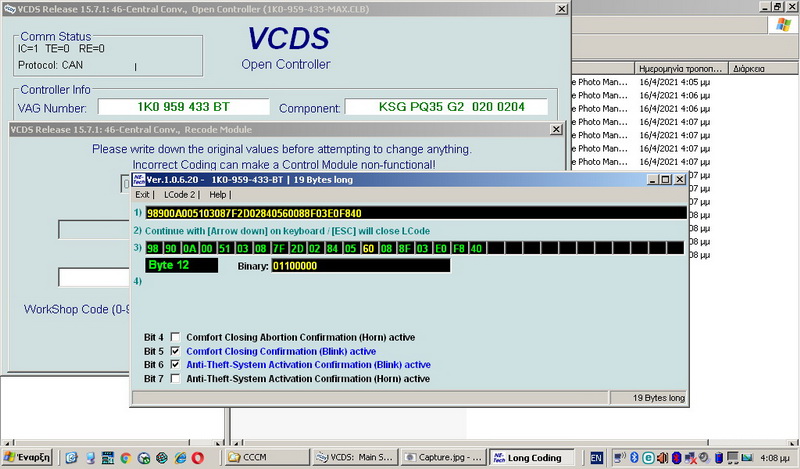The height and width of the screenshot is (469, 800).
Task: Click the first blue quick launch icon beside Start
Action: (x=71, y=458)
